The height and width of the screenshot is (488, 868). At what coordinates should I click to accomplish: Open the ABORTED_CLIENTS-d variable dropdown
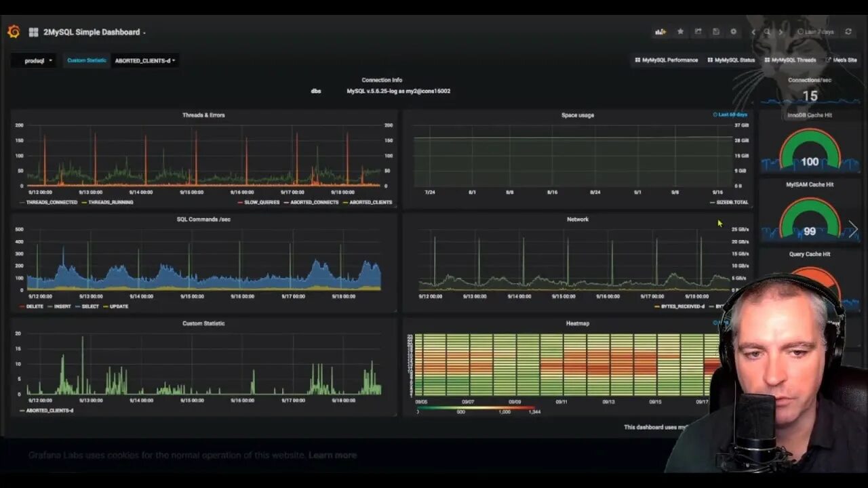click(145, 60)
